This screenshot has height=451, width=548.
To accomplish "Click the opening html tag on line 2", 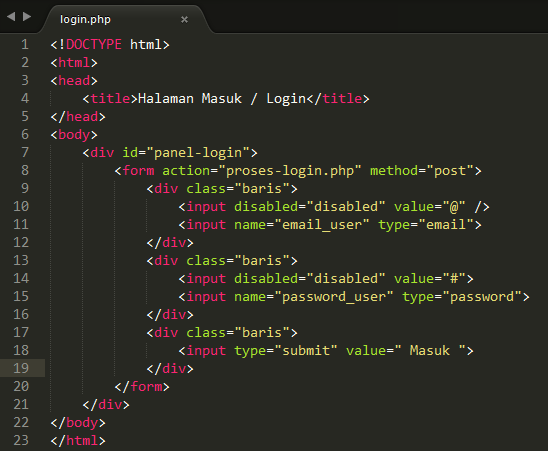I will click(x=74, y=63).
